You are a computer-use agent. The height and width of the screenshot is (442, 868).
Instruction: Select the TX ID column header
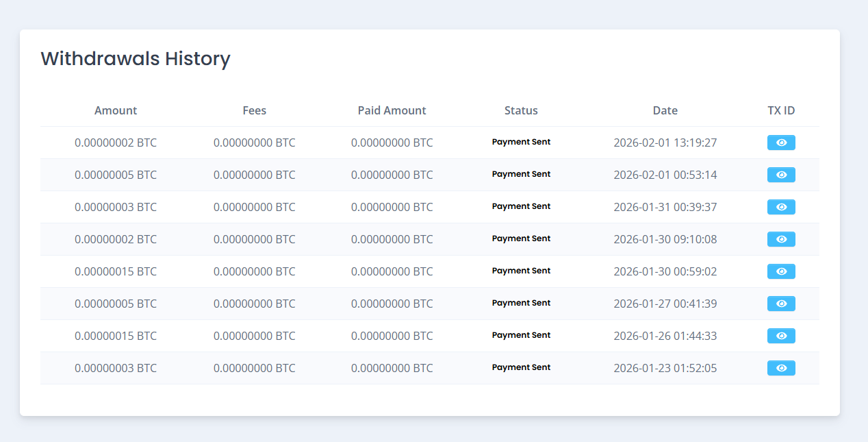[x=781, y=110]
